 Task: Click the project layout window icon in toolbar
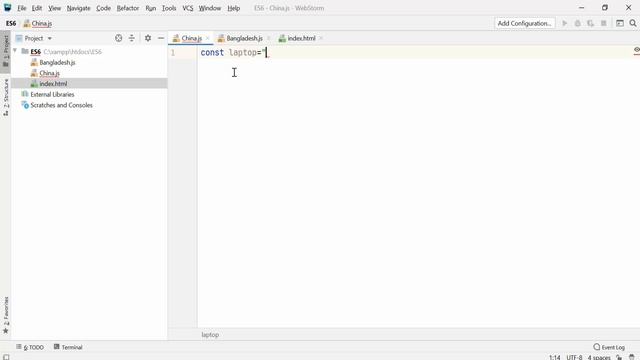tap(620, 24)
